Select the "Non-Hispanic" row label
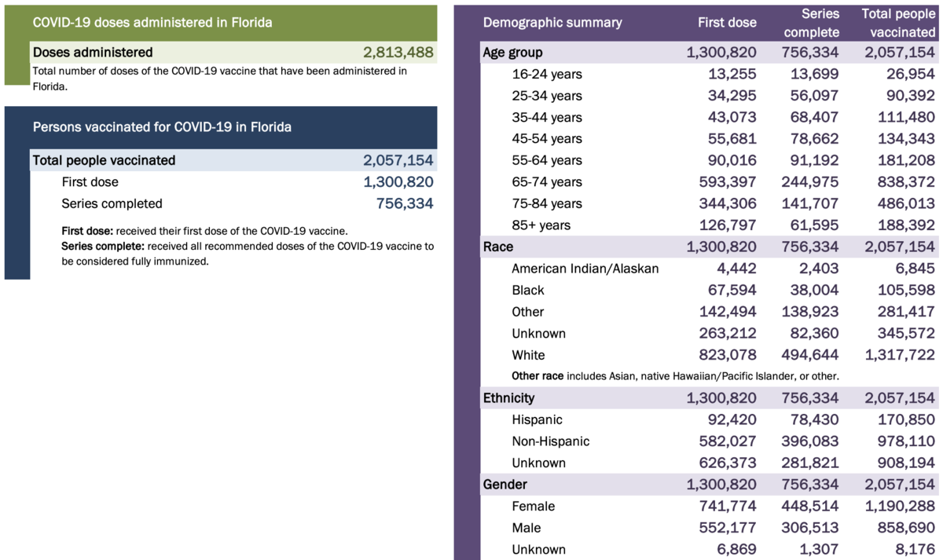This screenshot has width=943, height=560. coord(550,441)
